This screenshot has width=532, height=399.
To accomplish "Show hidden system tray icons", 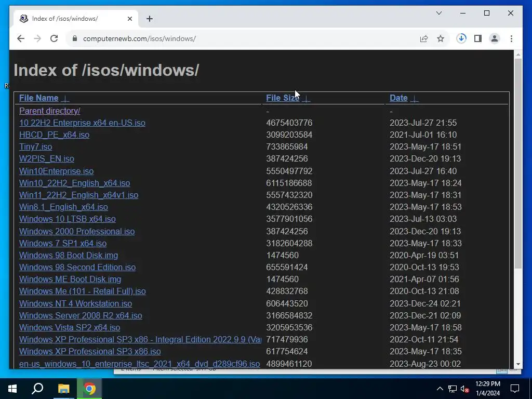I will tap(440, 389).
